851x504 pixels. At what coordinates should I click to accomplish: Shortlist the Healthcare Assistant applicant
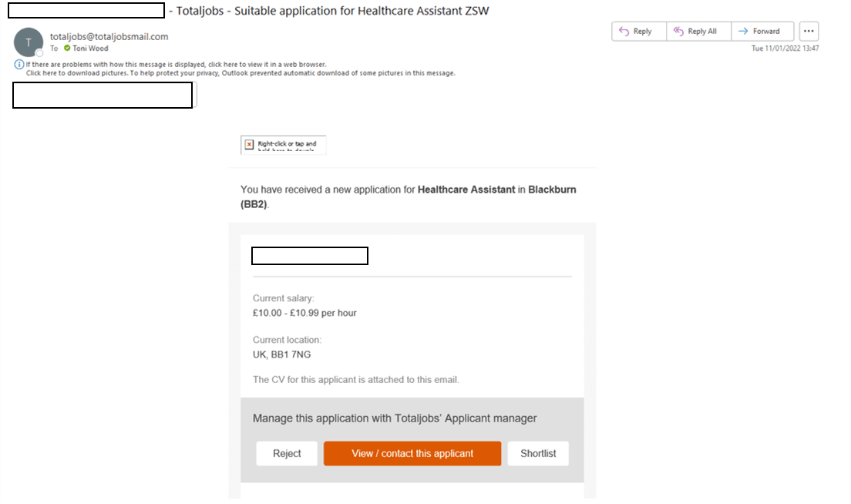point(538,453)
